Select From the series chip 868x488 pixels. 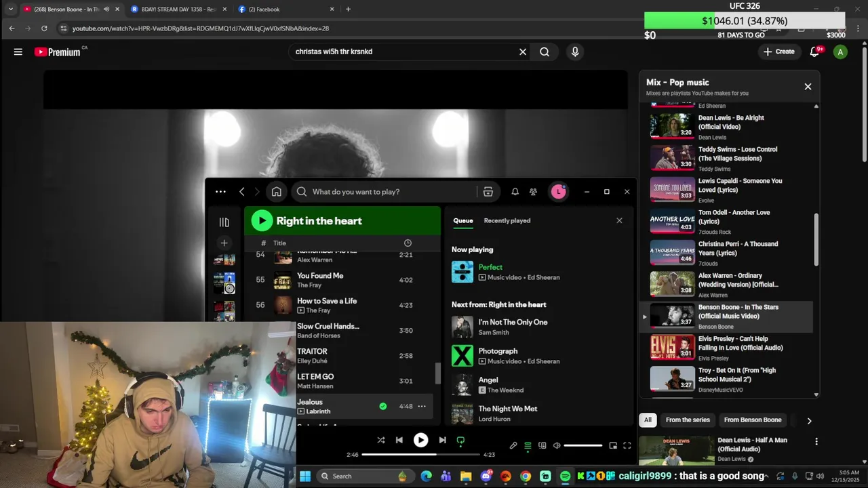point(688,420)
